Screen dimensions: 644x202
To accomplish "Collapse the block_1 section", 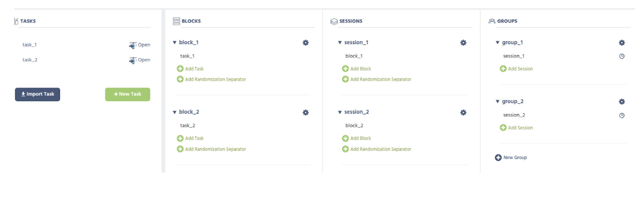I will pos(175,43).
